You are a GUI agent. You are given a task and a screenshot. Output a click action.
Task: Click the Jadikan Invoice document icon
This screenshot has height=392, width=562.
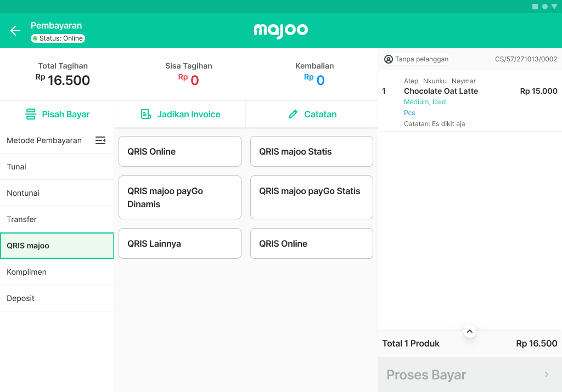[145, 115]
